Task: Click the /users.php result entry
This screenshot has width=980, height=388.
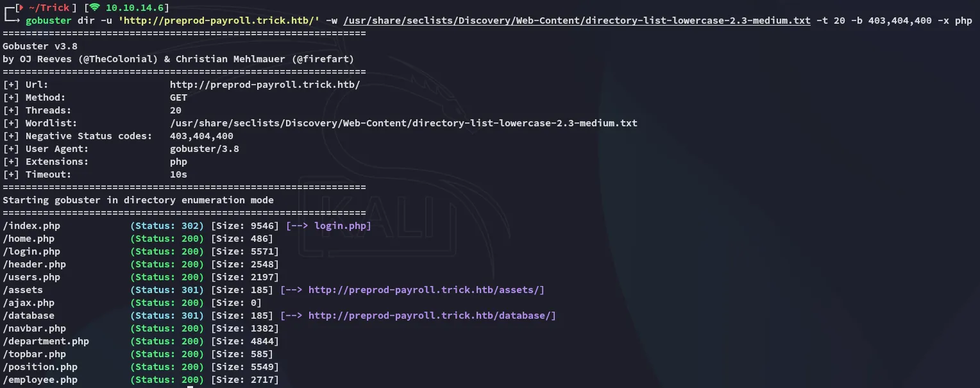Action: [31, 277]
